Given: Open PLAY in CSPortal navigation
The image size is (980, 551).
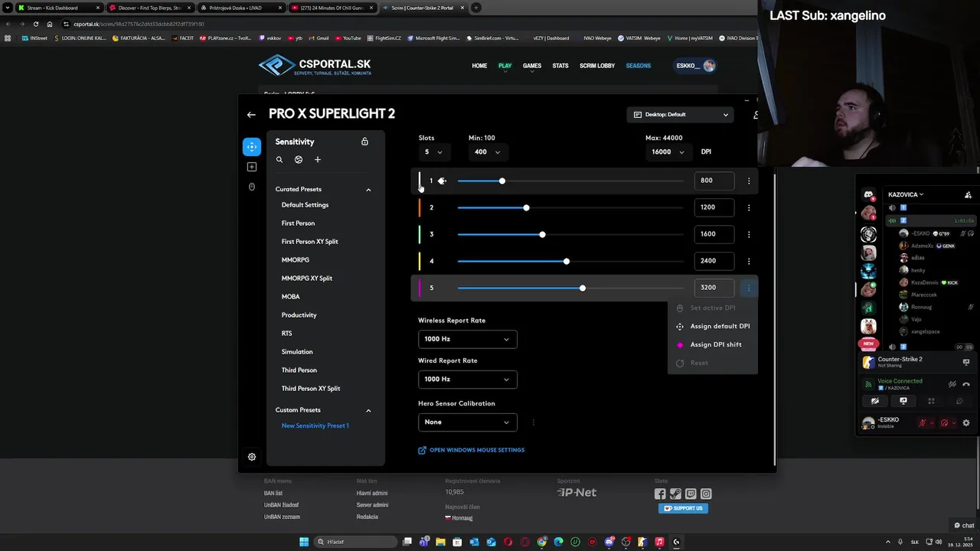Looking at the screenshot, I should click(x=505, y=66).
